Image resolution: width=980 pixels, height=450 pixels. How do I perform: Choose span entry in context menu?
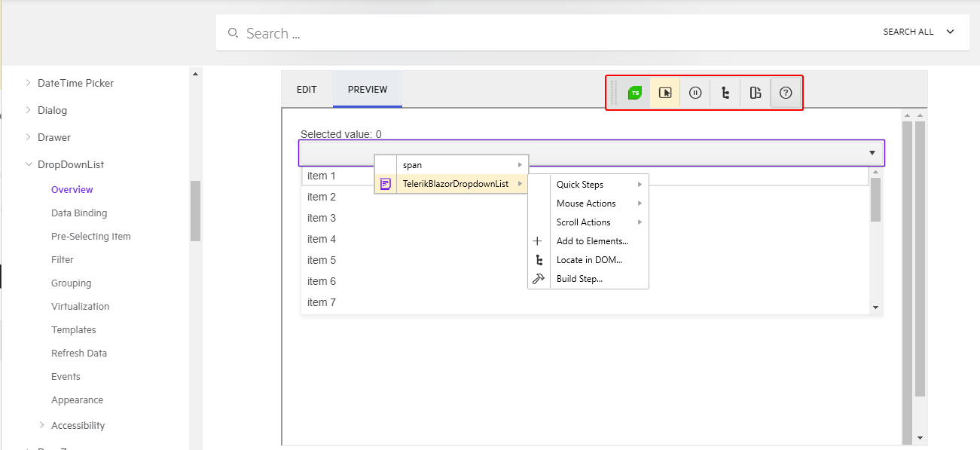pos(452,165)
